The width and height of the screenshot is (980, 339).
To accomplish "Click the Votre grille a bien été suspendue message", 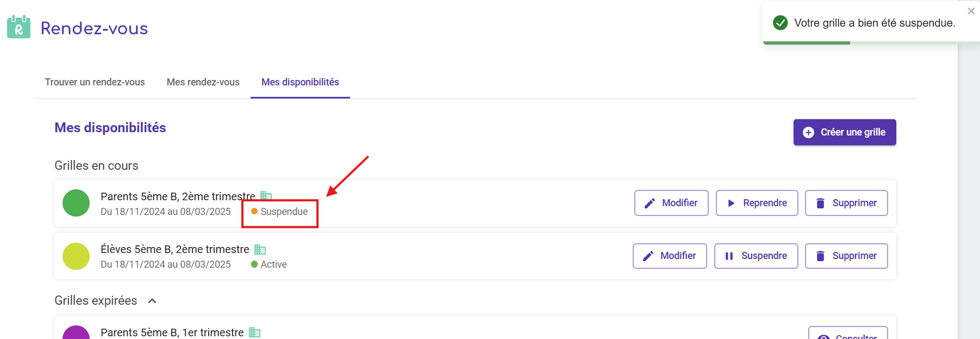I will [x=875, y=23].
